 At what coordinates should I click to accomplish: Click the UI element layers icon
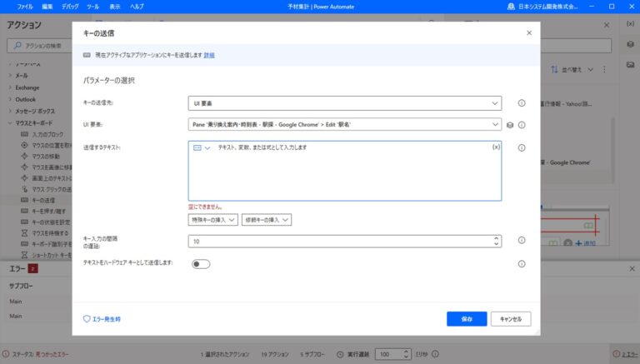click(510, 125)
